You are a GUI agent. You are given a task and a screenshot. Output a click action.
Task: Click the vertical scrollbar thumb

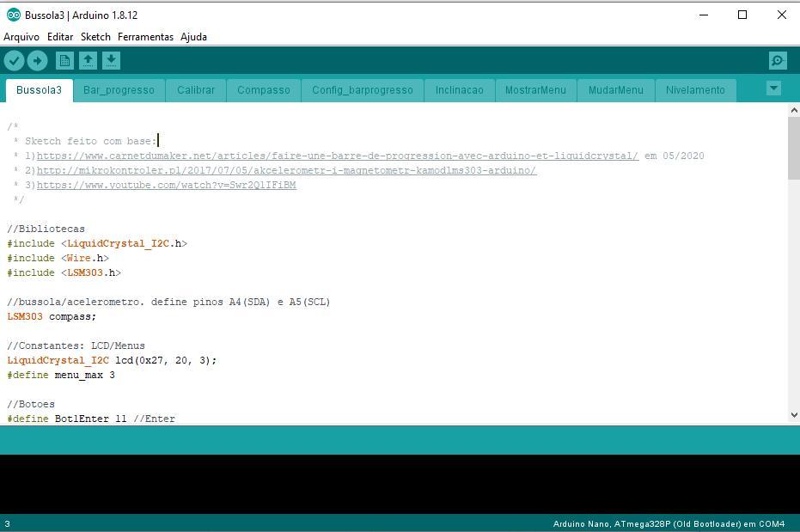click(x=794, y=148)
